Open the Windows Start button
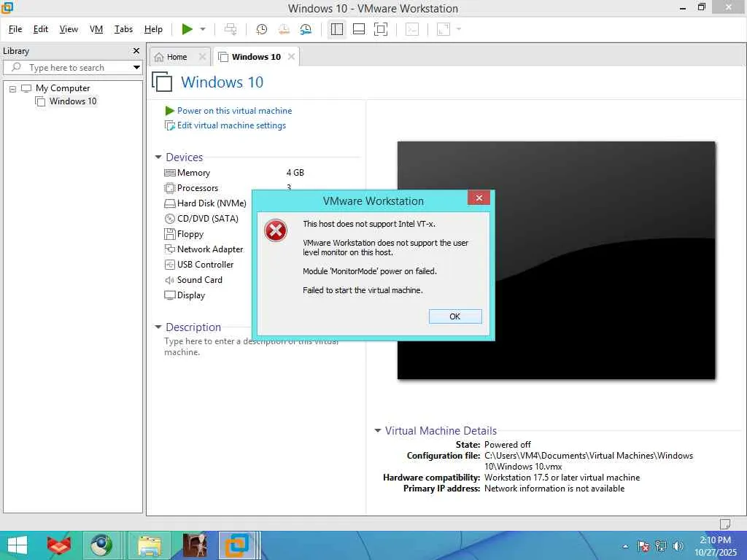The image size is (747, 560). tap(18, 545)
